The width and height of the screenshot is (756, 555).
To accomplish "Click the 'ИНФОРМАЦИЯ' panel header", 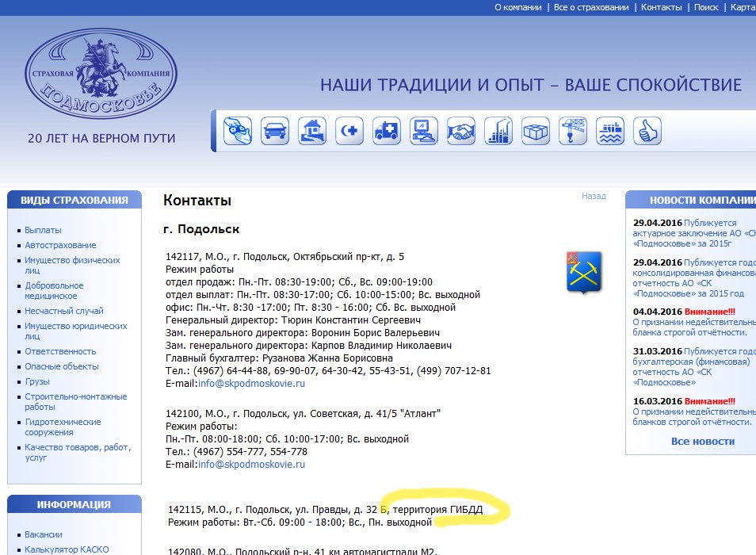I will 74,504.
